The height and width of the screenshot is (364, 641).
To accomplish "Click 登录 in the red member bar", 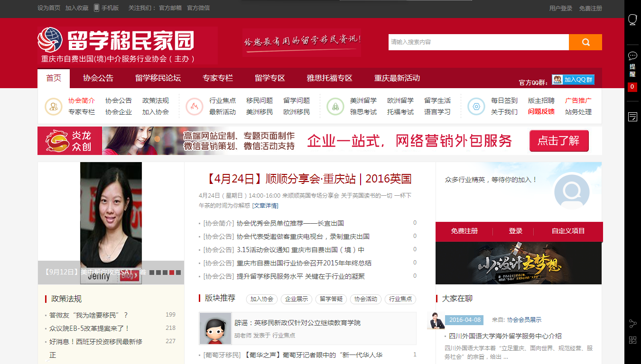I will (516, 231).
